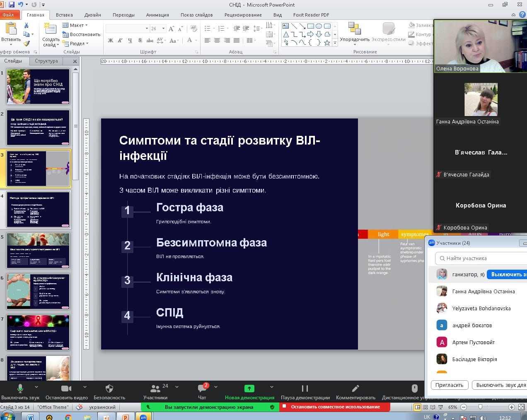Switch to the Структура pane tab
This screenshot has width=527, height=420.
tap(46, 61)
